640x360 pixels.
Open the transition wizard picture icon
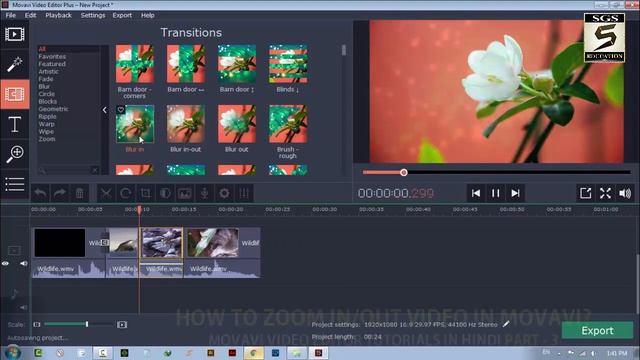click(x=184, y=193)
